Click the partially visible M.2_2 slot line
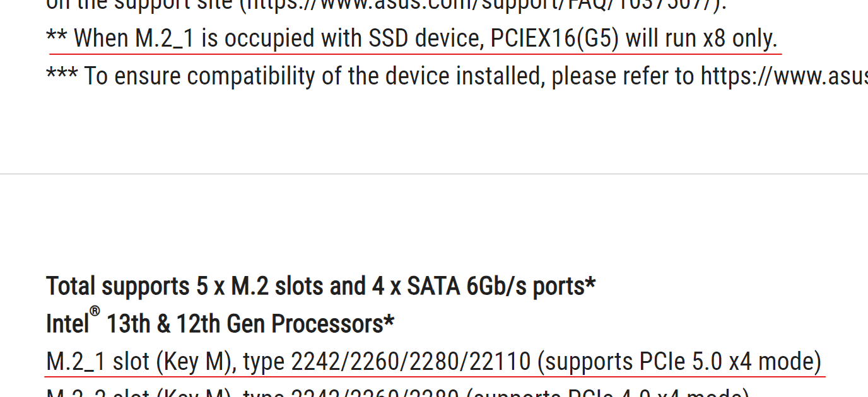Viewport: 868px width, 397px height. click(397, 393)
